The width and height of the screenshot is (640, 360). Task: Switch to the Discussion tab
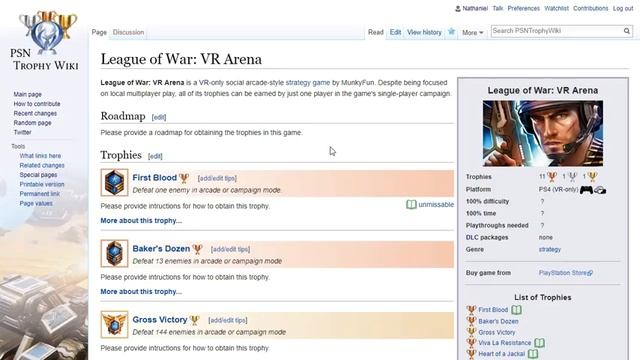click(128, 32)
